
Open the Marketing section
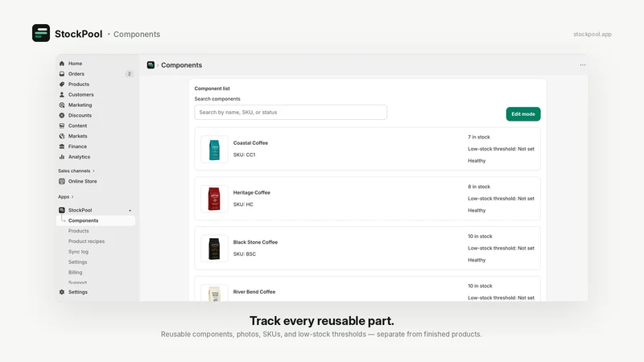[80, 105]
